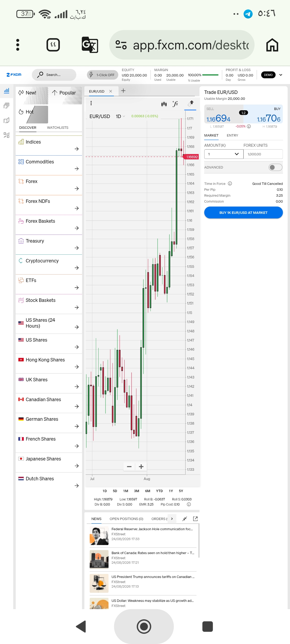The image size is (290, 644).
Task: Open chart indicators fx menu
Action: click(x=175, y=104)
